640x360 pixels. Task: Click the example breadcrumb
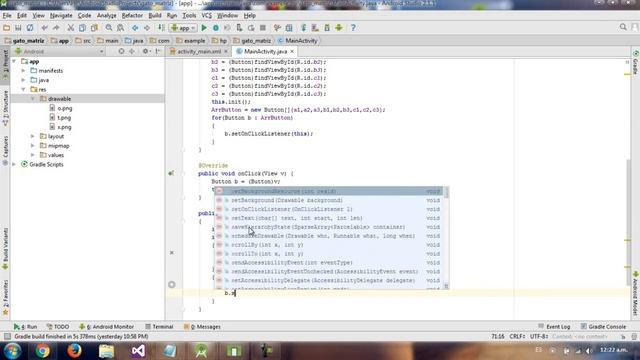(191, 41)
